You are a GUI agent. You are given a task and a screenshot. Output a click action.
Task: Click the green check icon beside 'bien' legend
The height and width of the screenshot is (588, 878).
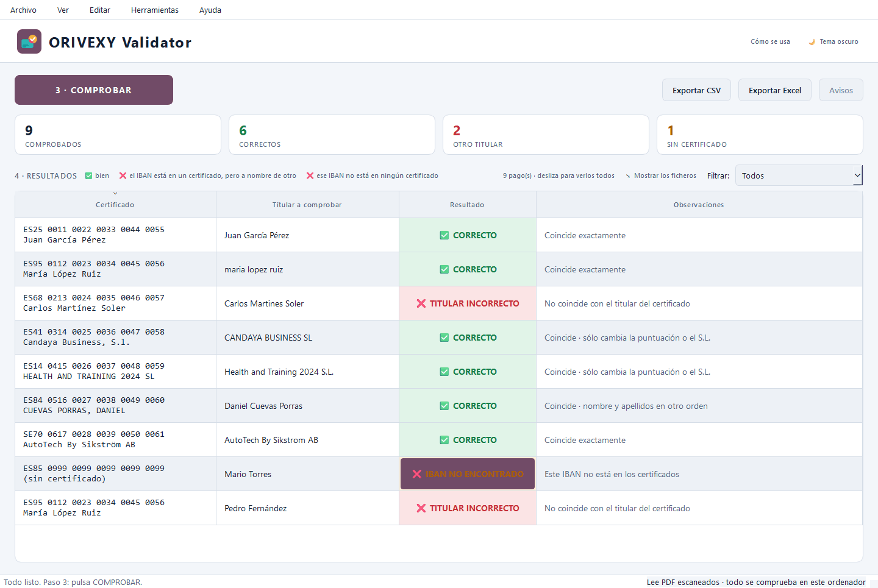[89, 175]
